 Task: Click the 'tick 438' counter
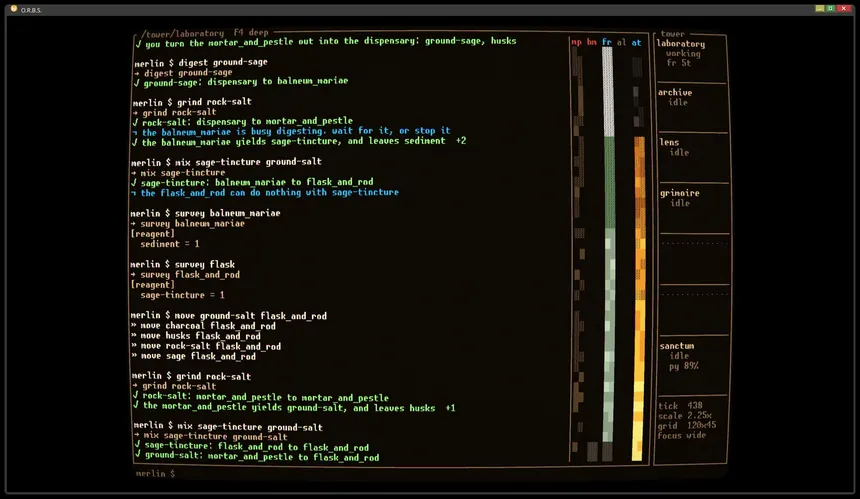tap(680, 406)
